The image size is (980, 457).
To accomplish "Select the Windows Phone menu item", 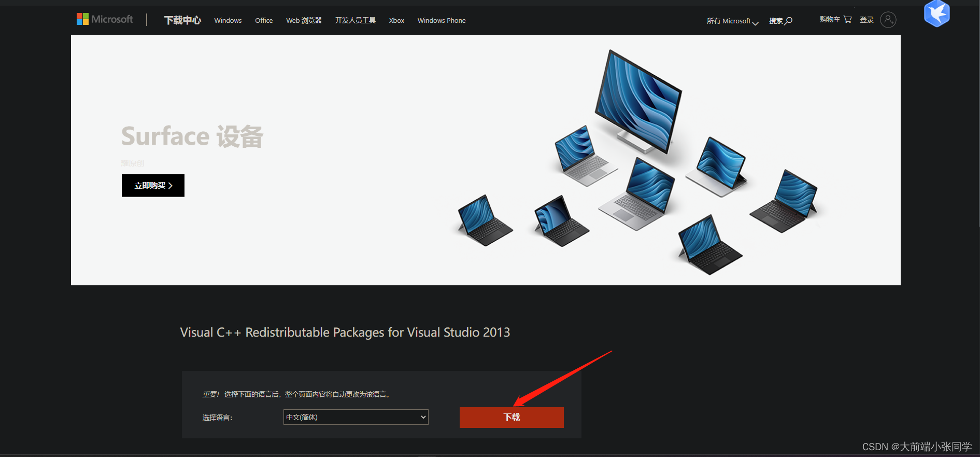I will coord(442,20).
